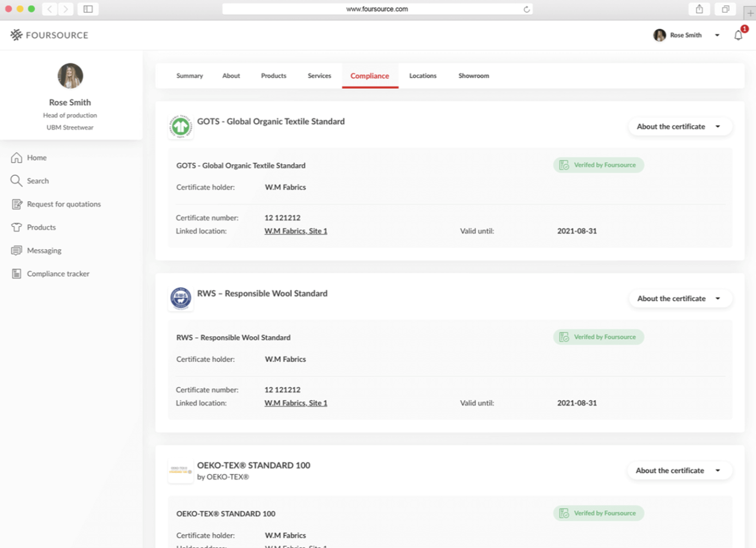Open Request for quotations
Screen dimensions: 756x548
tap(63, 204)
